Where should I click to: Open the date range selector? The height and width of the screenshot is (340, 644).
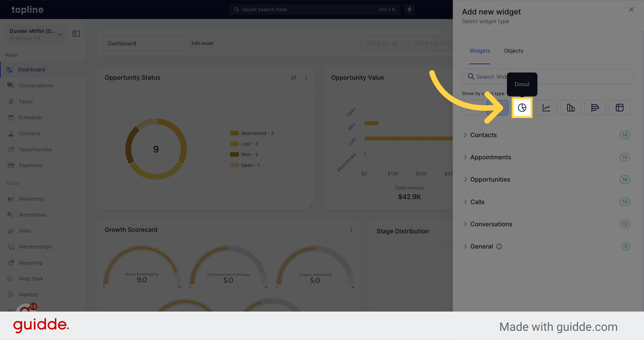click(x=407, y=43)
